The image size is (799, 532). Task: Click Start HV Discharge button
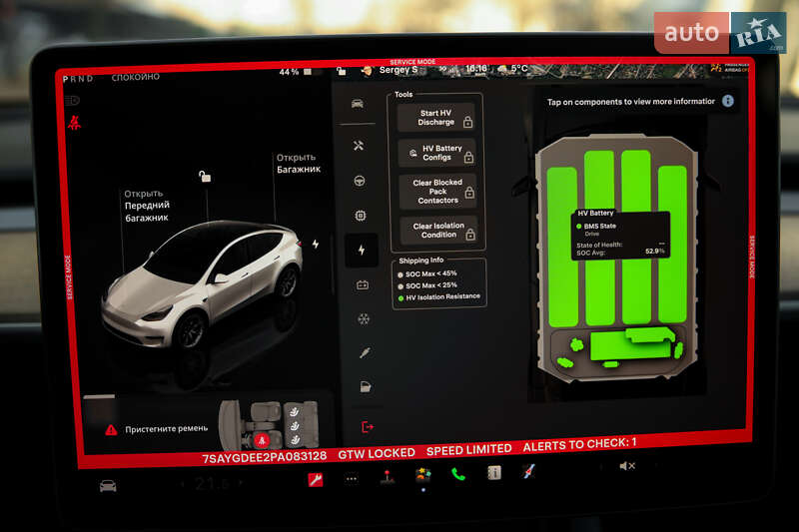pyautogui.click(x=435, y=118)
